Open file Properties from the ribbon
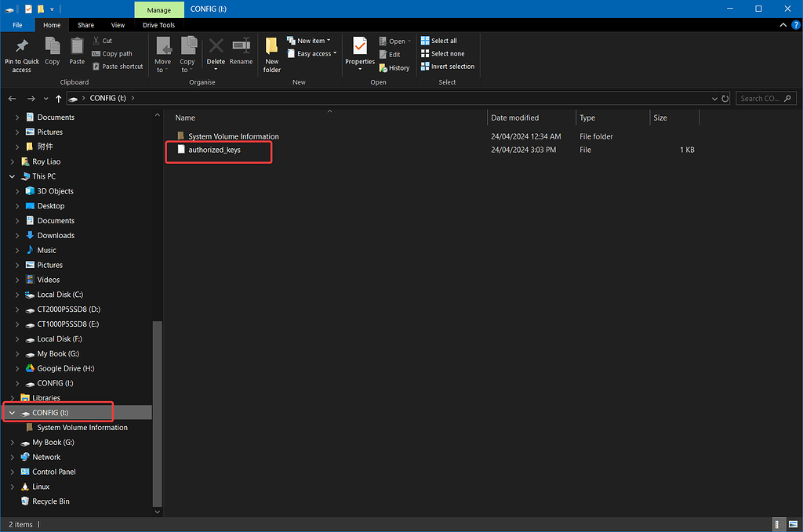803x532 pixels. pos(359,52)
